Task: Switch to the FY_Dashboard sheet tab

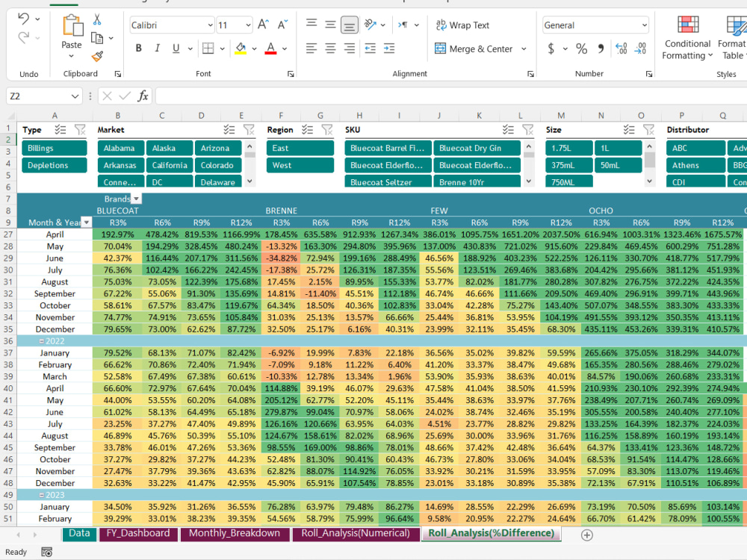Action: point(138,533)
